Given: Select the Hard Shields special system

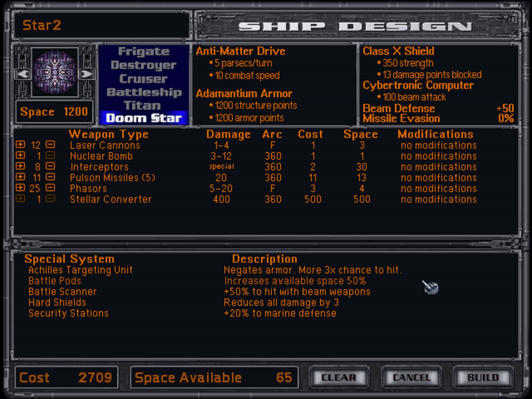Looking at the screenshot, I should (57, 303).
